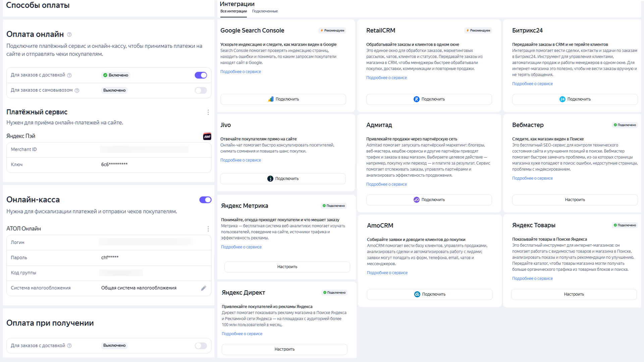Screen dimensions: 644x362
Task: Click the Рекомендуем badge on RetailCRM
Action: [x=478, y=31]
